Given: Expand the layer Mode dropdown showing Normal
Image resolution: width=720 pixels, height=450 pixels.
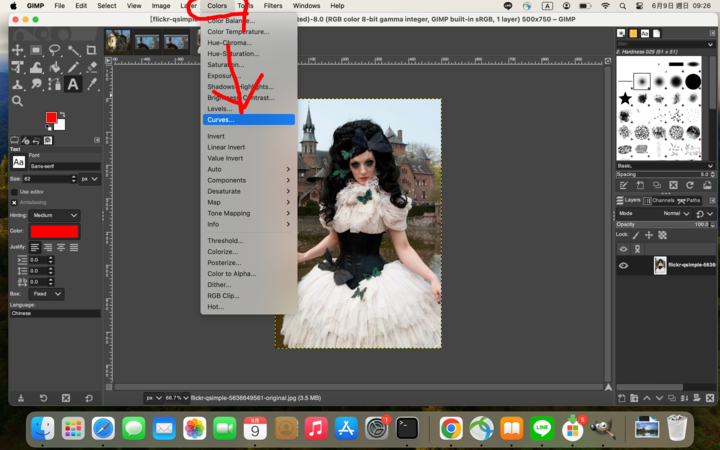Looking at the screenshot, I should coord(678,213).
